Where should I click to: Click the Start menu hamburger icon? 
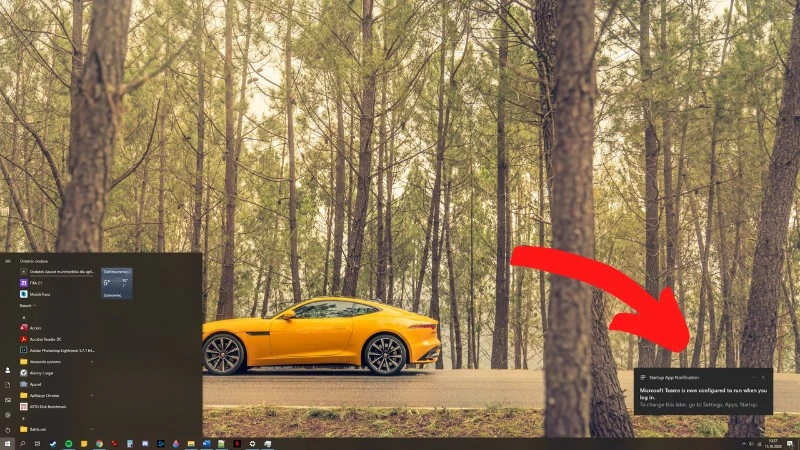tap(8, 261)
